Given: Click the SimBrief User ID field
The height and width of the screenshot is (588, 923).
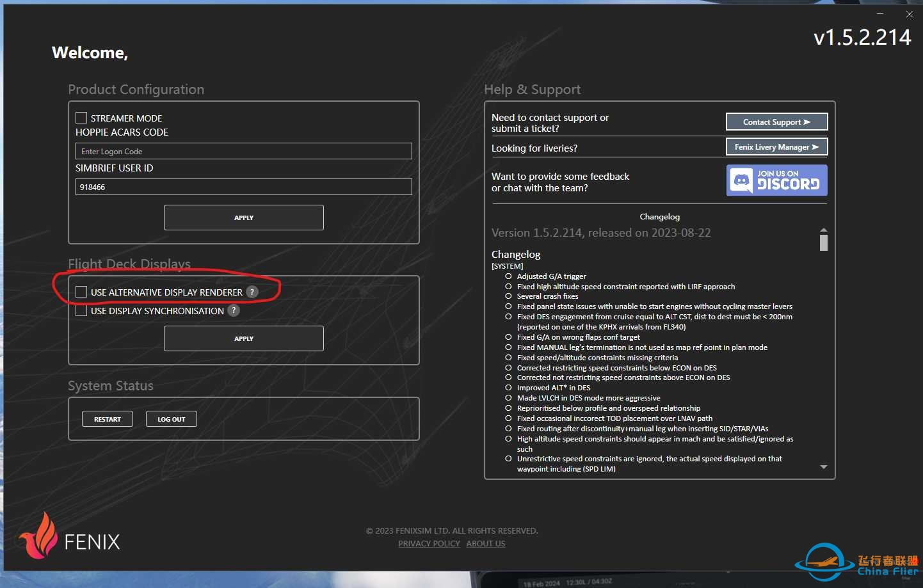Looking at the screenshot, I should 243,187.
